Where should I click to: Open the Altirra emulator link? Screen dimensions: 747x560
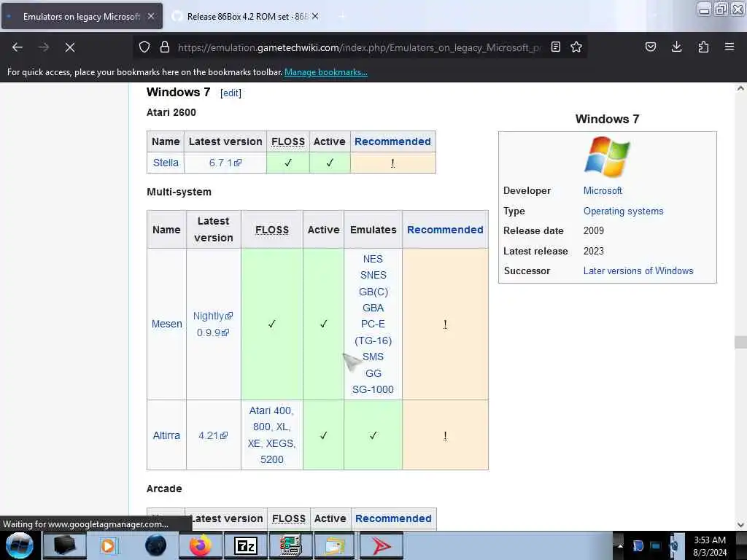coord(166,435)
